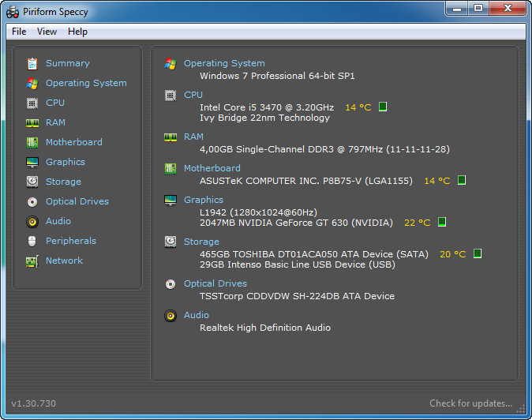532x420 pixels.
Task: Click the Motherboard icon in summary panel
Action: click(x=170, y=169)
